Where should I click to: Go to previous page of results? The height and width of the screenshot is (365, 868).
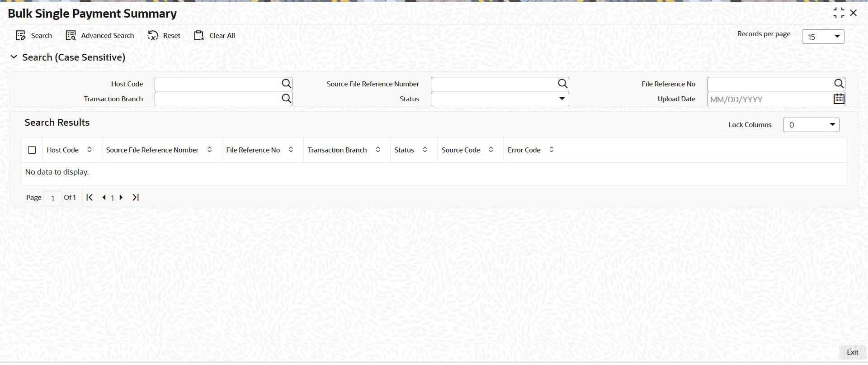[x=104, y=197]
